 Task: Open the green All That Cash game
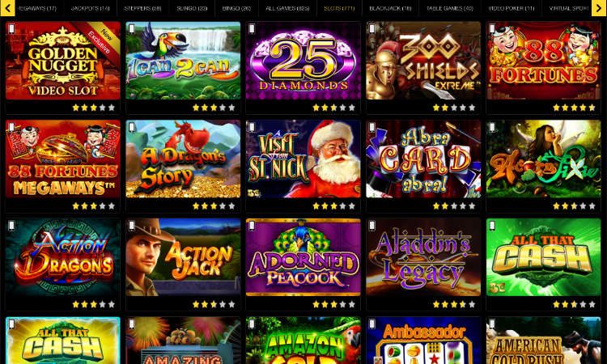544,257
